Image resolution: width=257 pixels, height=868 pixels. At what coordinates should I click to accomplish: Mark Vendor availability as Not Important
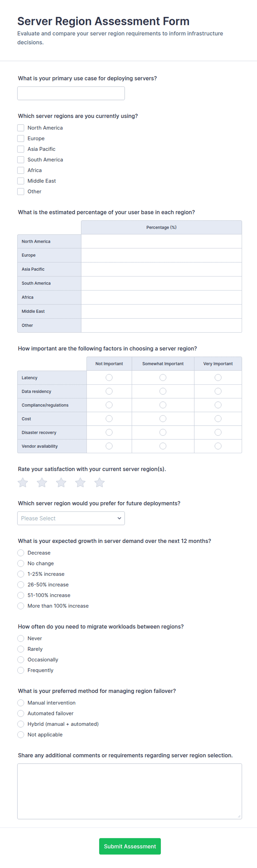pyautogui.click(x=109, y=446)
